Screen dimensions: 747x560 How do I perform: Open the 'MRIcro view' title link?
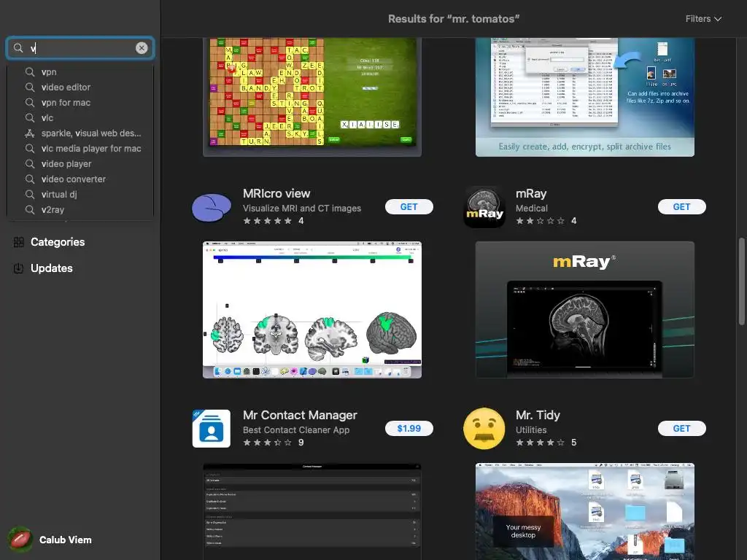(276, 193)
